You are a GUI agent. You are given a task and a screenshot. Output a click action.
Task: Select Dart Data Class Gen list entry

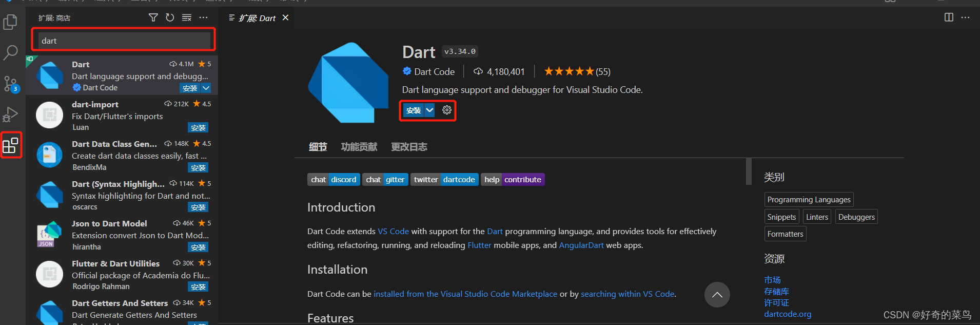click(x=122, y=155)
